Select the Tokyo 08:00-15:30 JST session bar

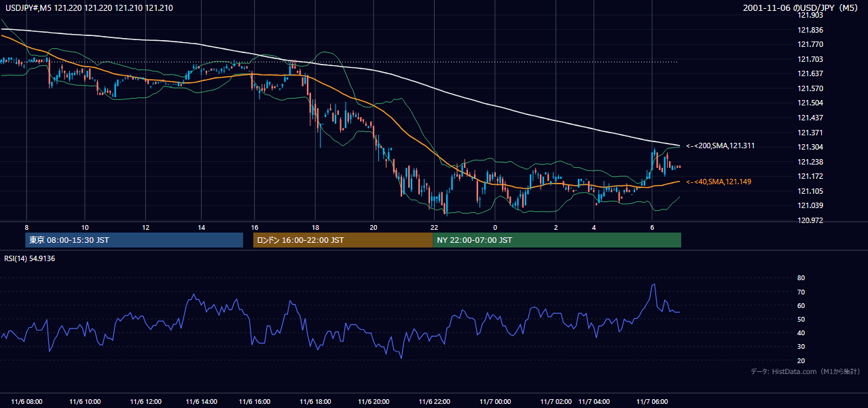click(x=134, y=240)
